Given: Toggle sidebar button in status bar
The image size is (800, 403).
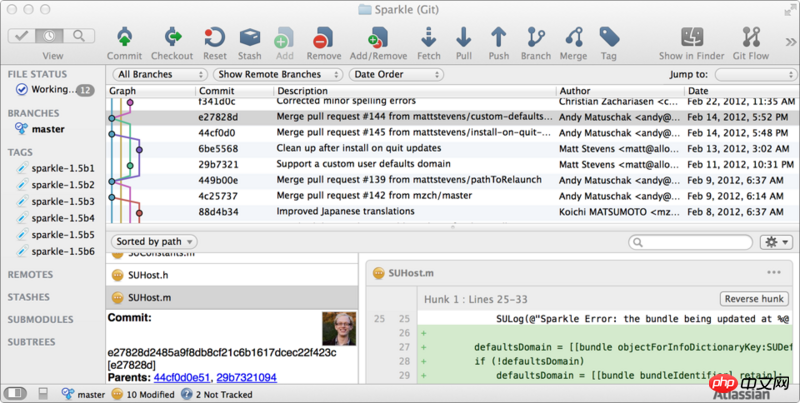Looking at the screenshot, I should point(15,393).
